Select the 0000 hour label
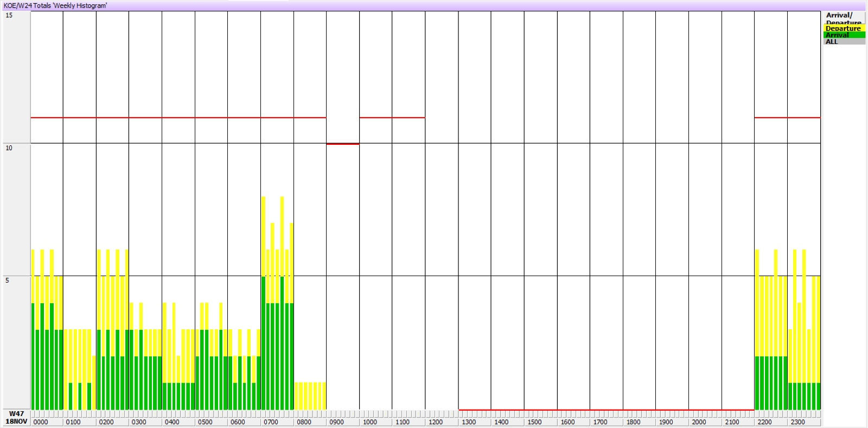This screenshot has width=868, height=428. tap(41, 422)
